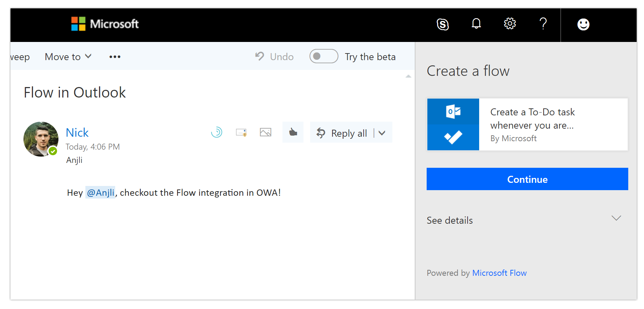Viewport: 644px width, 309px height.
Task: Click the blue Continue button
Action: 527,179
